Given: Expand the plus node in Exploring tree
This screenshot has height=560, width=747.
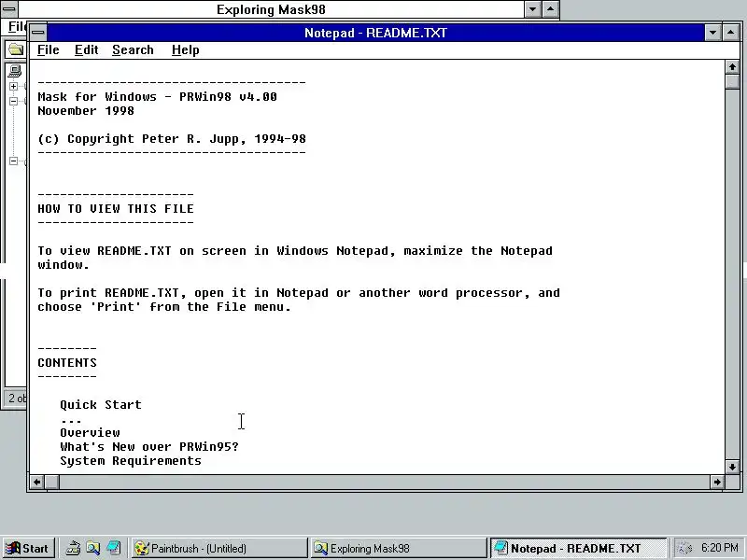Looking at the screenshot, I should [x=13, y=86].
